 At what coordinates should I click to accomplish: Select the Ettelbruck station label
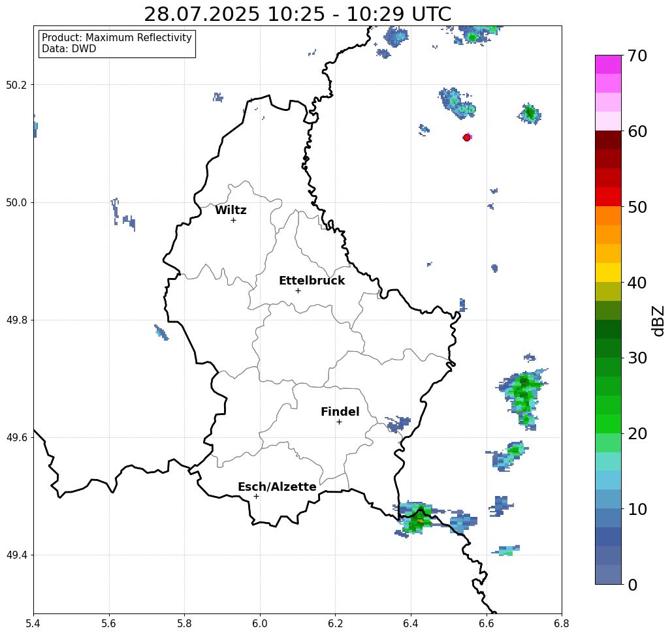tap(312, 281)
